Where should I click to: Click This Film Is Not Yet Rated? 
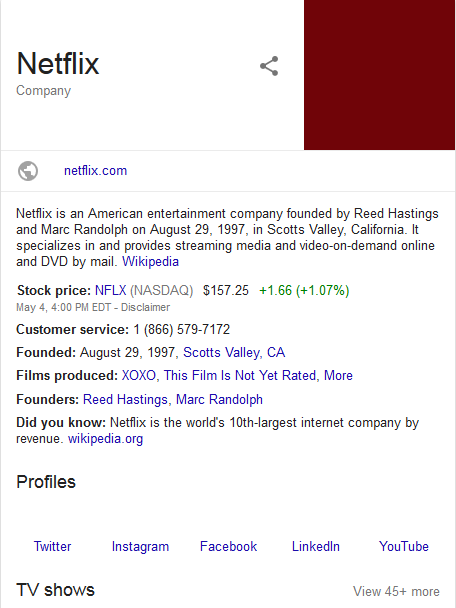[240, 375]
